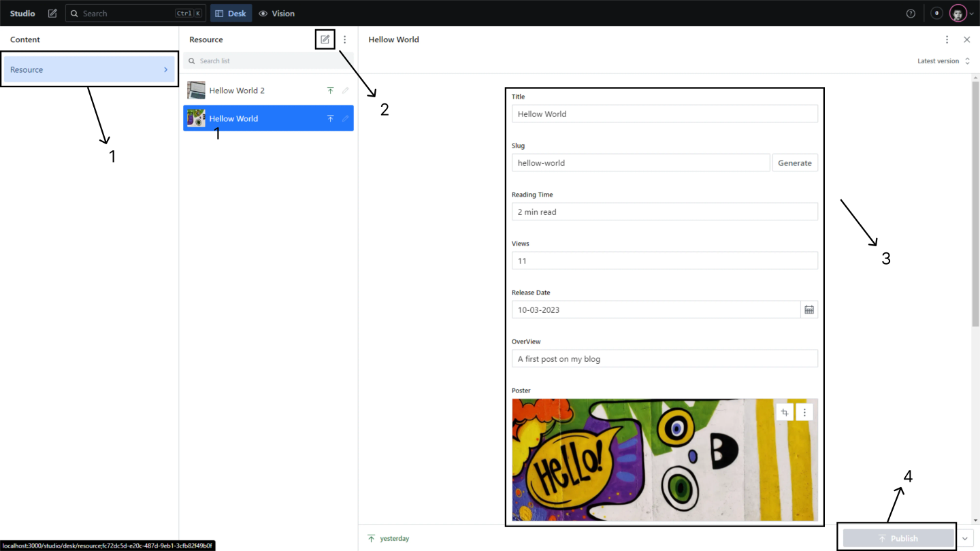Viewport: 980px width, 551px height.
Task: Click the Publish button
Action: coord(898,538)
